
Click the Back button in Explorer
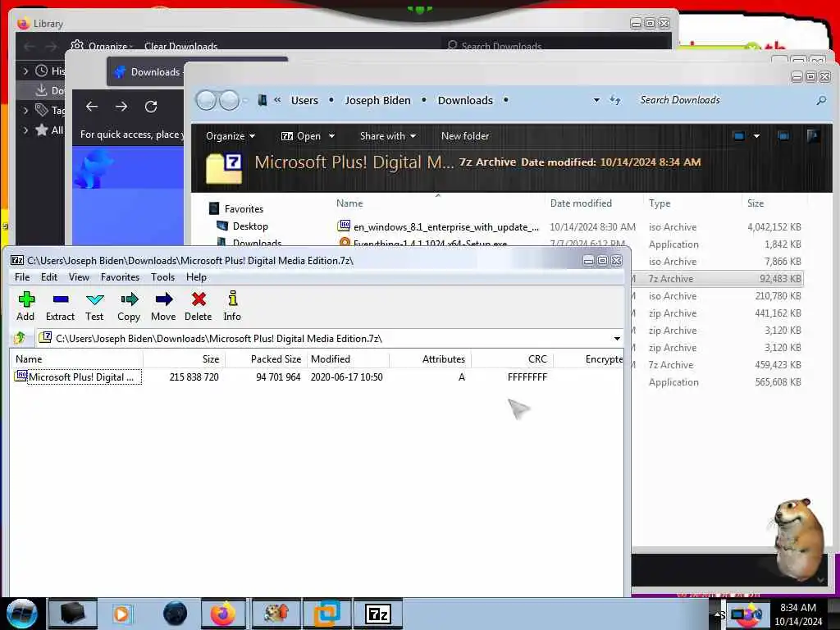pyautogui.click(x=206, y=100)
